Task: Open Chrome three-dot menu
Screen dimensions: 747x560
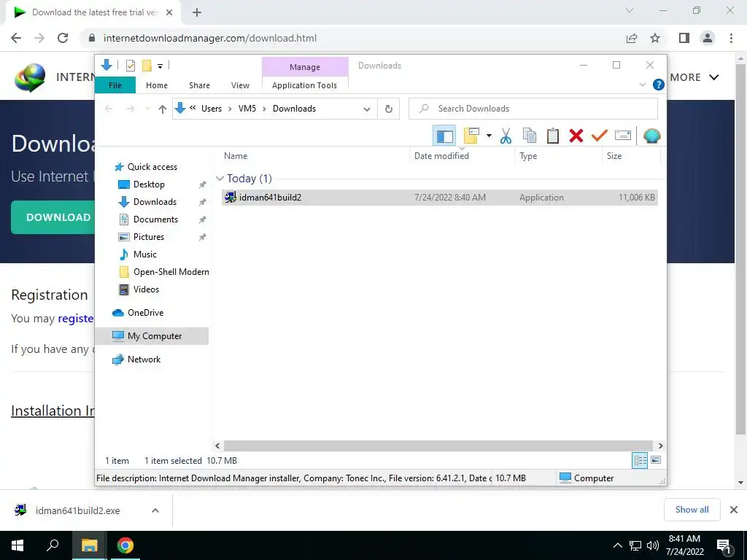Action: pos(731,38)
